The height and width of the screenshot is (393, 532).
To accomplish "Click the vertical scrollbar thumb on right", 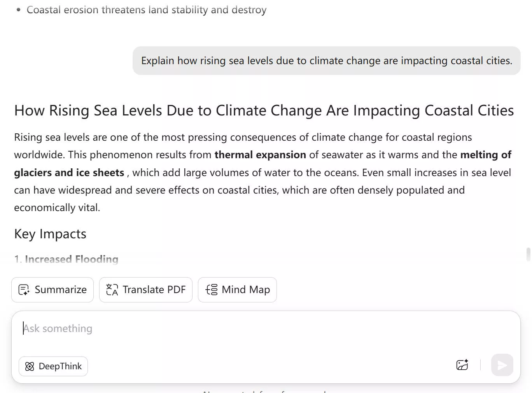I will click(528, 255).
